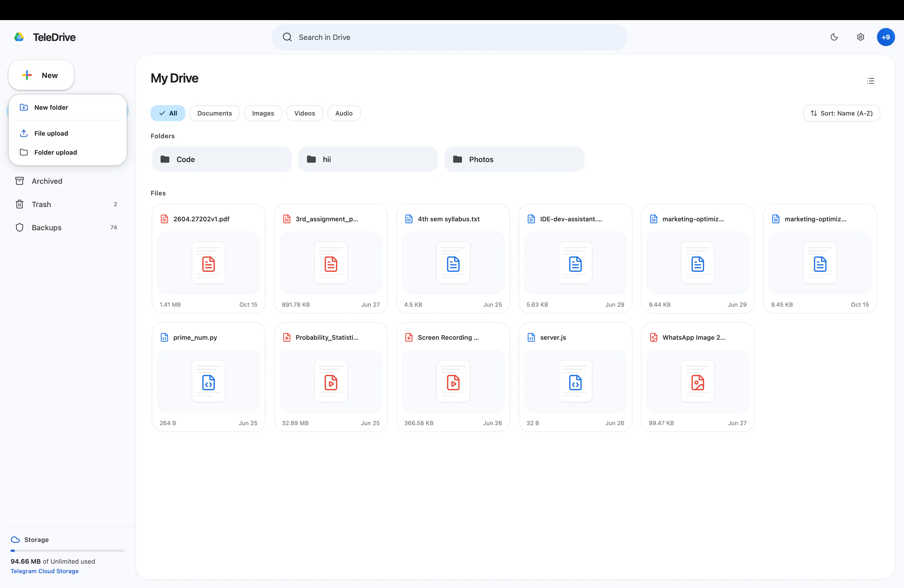Click the Archived box icon in sidebar

pos(19,181)
